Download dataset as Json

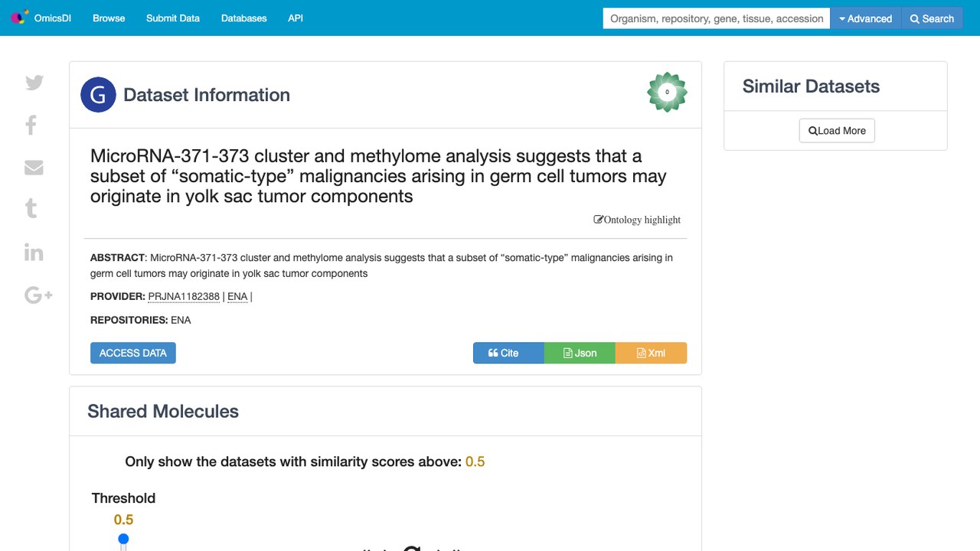pos(580,353)
